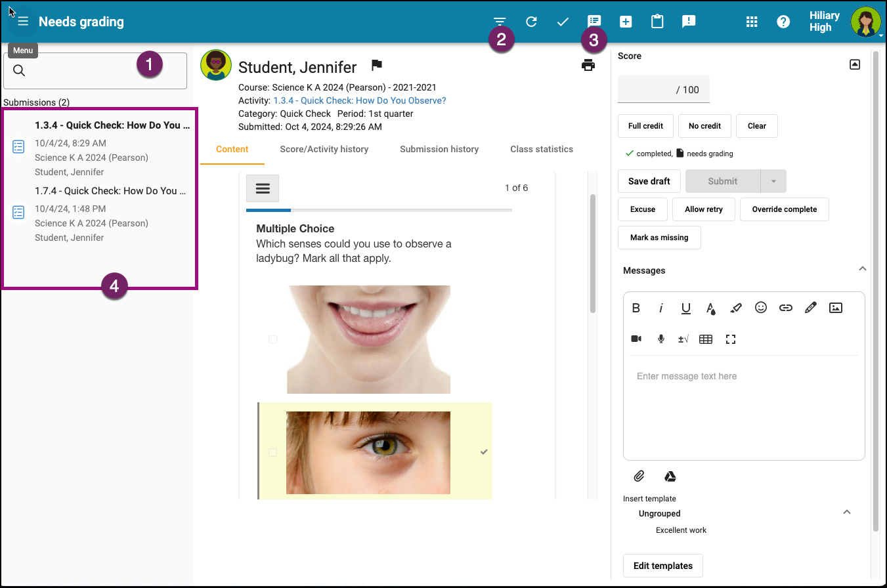Insert a table in the message

pos(706,339)
